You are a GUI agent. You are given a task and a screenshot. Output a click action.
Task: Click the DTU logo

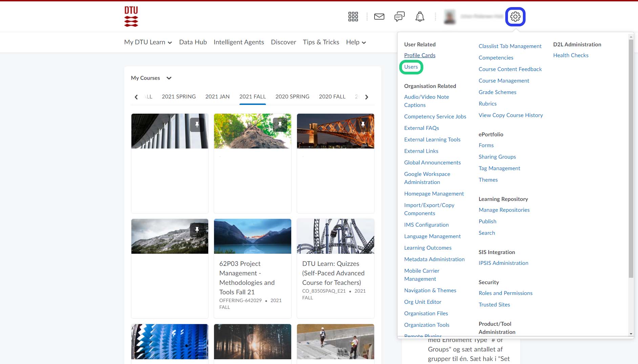tap(131, 17)
